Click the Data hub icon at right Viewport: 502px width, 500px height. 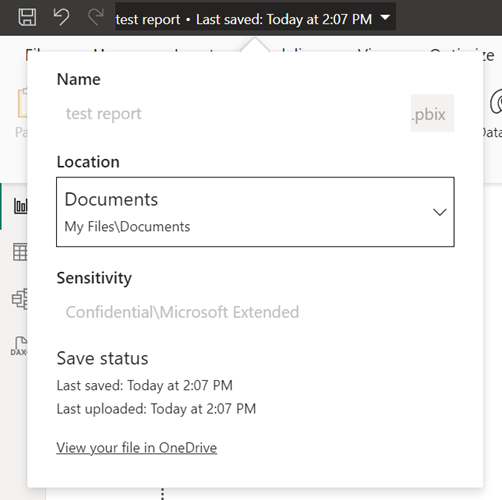[x=495, y=103]
